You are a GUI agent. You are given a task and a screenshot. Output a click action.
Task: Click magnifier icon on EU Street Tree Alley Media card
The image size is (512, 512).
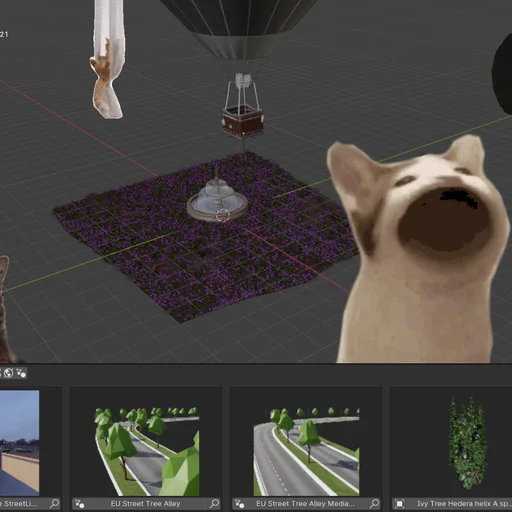pyautogui.click(x=374, y=503)
